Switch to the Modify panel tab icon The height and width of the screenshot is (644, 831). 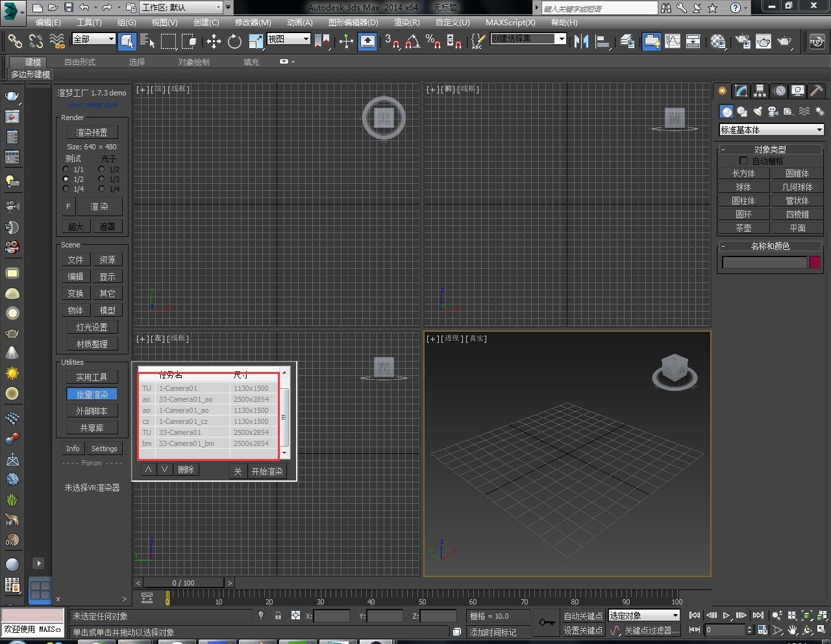click(741, 91)
